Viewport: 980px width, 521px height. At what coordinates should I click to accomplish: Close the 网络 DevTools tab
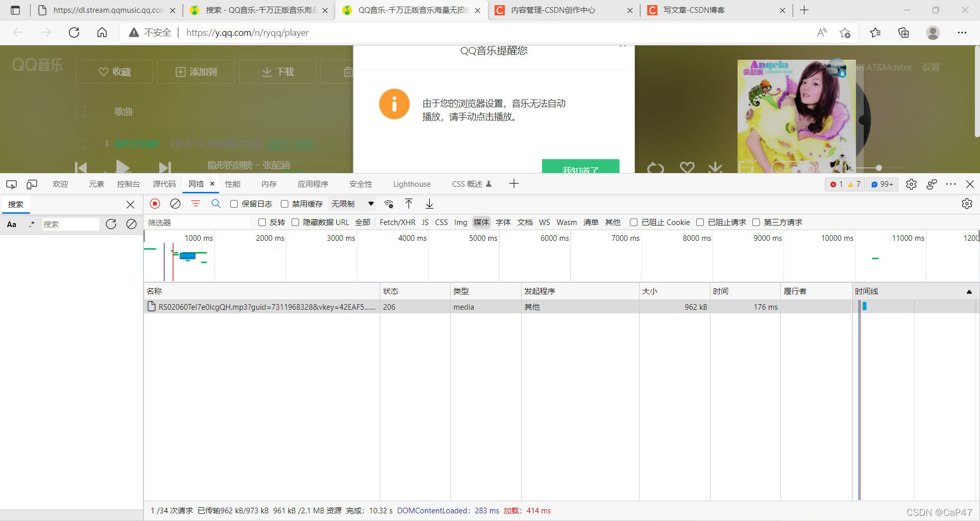pos(212,184)
